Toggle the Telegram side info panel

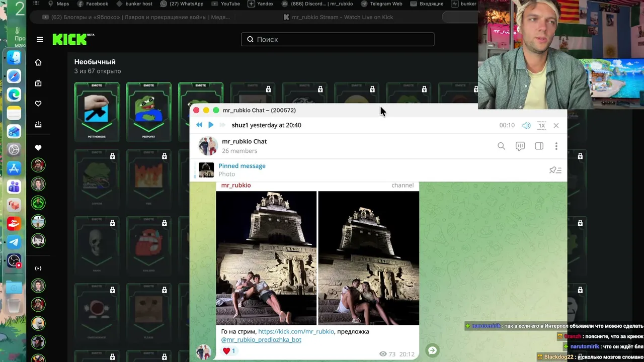click(539, 146)
